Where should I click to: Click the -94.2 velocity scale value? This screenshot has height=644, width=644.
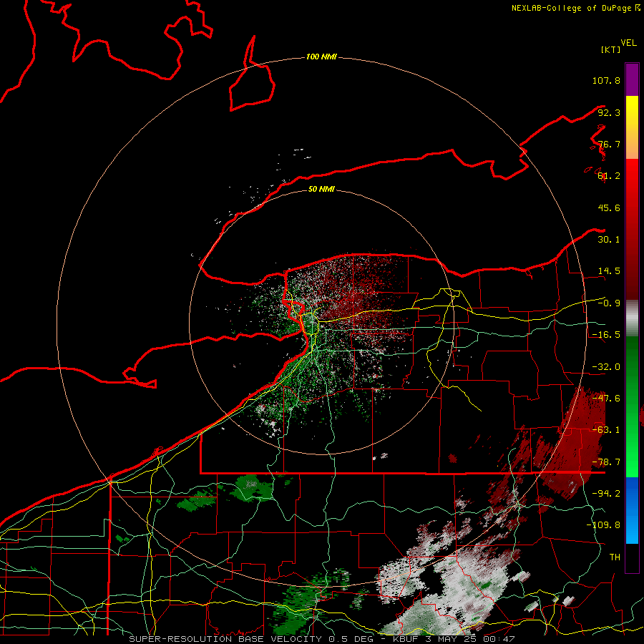[x=606, y=494]
